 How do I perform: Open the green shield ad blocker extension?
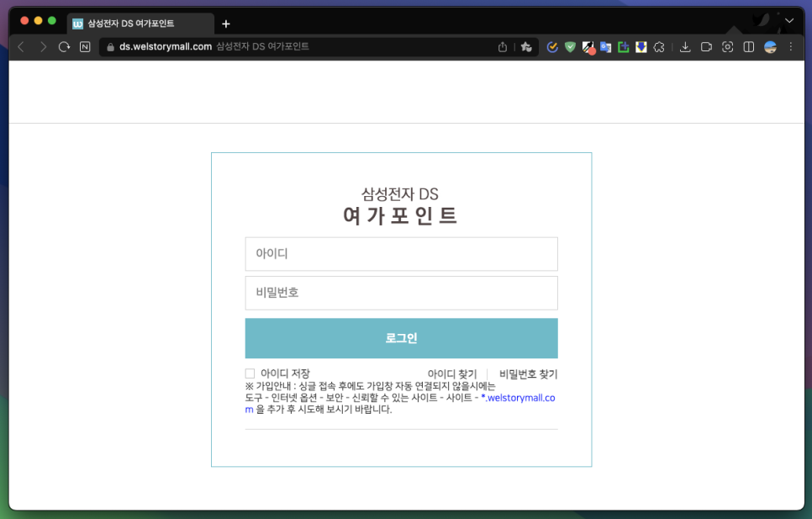click(x=570, y=47)
